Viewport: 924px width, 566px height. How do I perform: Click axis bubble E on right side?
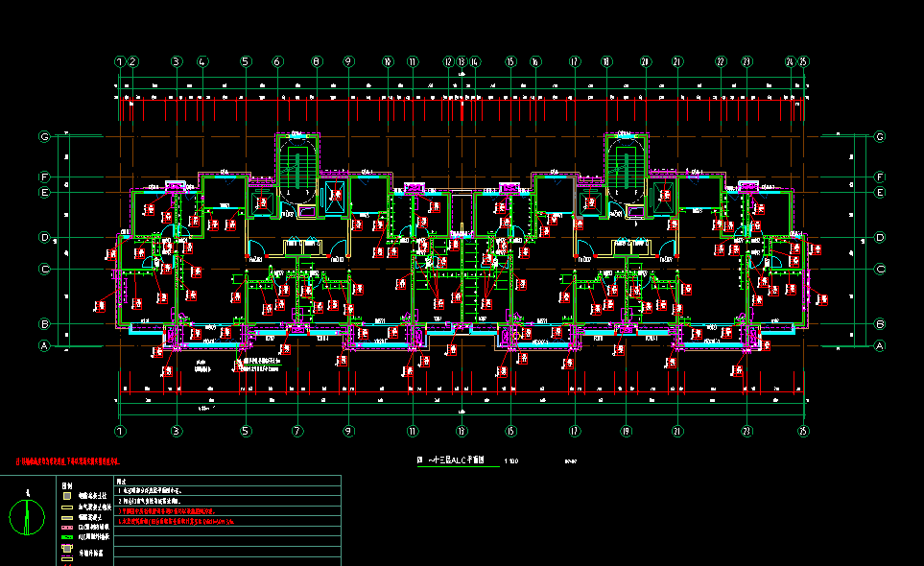click(x=880, y=193)
